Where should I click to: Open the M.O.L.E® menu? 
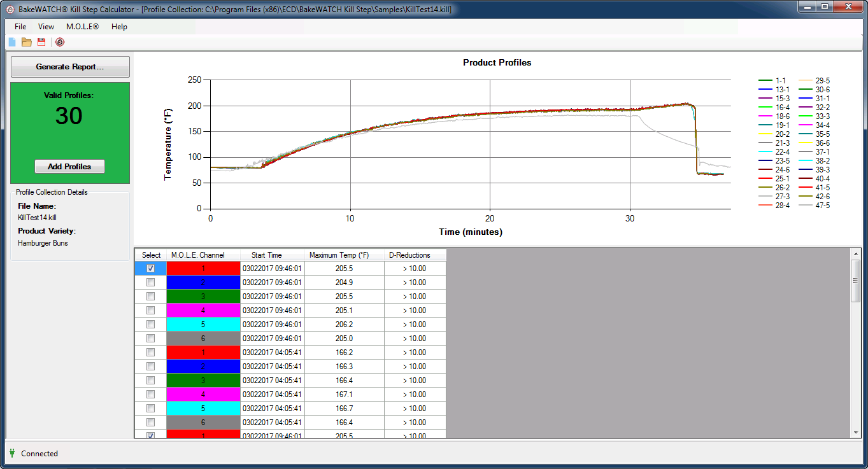point(82,27)
